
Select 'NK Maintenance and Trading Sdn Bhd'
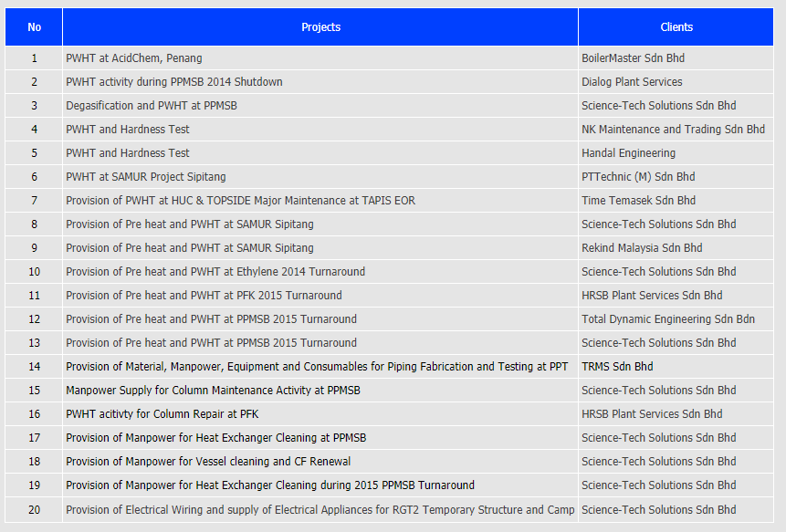click(x=673, y=130)
